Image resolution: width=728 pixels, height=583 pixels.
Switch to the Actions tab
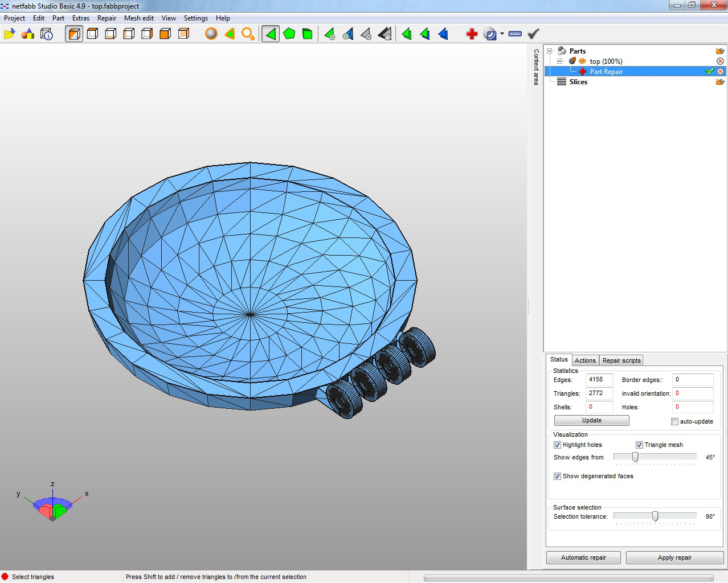(585, 360)
